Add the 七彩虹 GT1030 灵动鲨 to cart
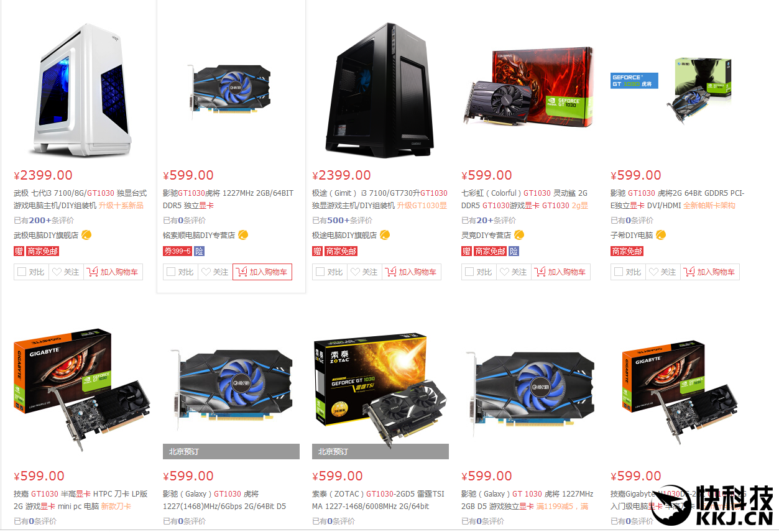Image resolution: width=779 pixels, height=532 pixels. click(561, 272)
